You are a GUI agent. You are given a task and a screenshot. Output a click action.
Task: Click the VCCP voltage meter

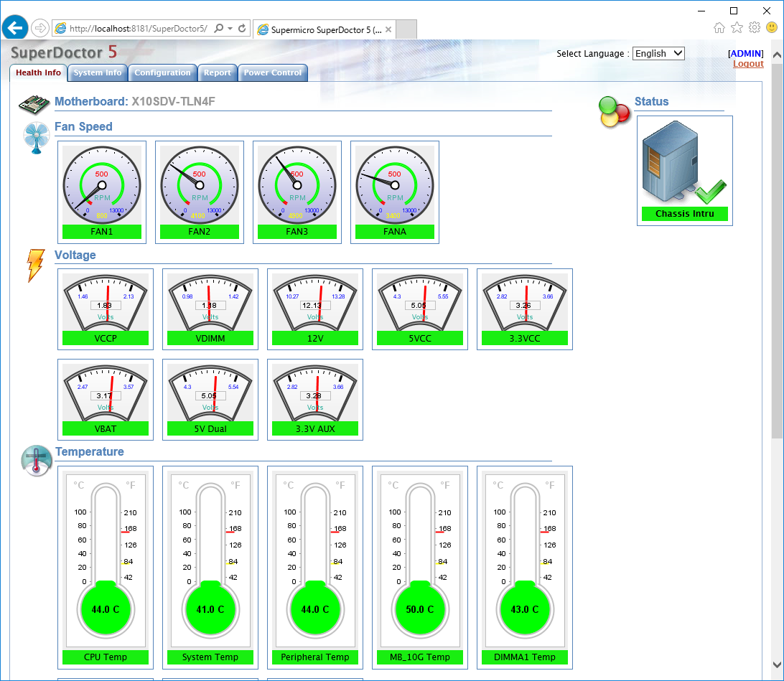[106, 302]
